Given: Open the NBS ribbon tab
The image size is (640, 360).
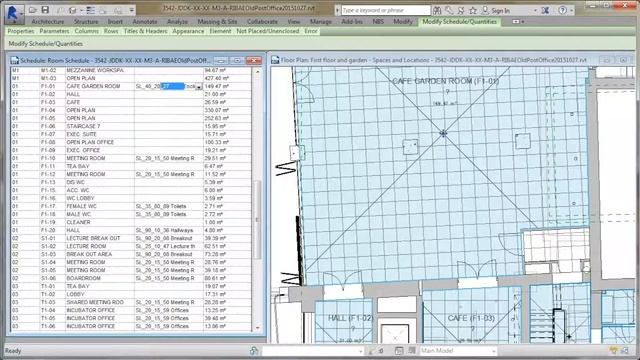Looking at the screenshot, I should coord(378,22).
